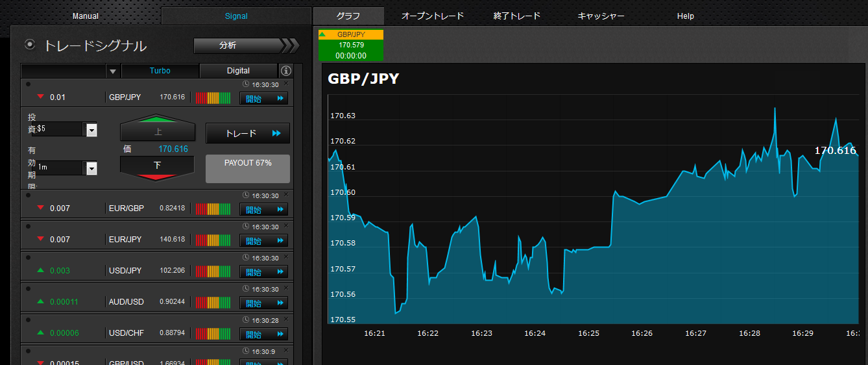Click the clock icon in GBP/JPY row

coord(246,84)
